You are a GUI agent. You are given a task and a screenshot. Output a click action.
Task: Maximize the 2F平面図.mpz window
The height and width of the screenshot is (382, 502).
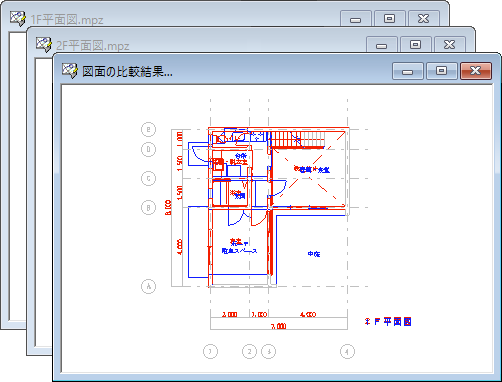[415, 45]
